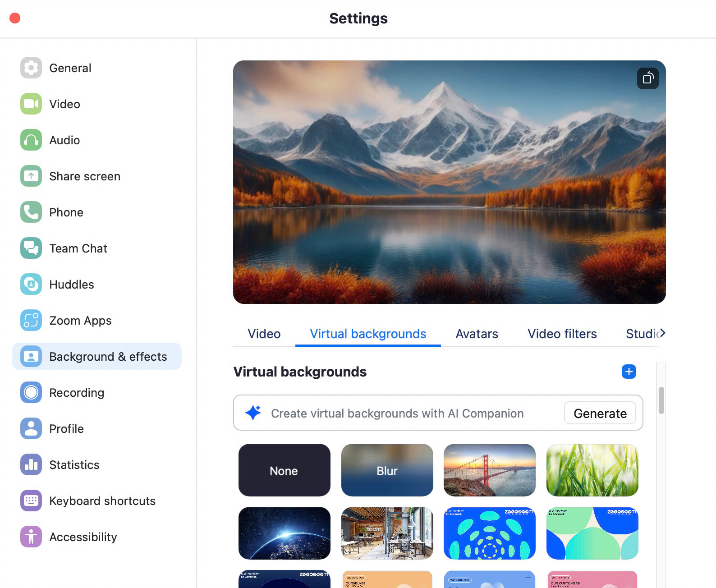Open the Huddles icon in sidebar
Viewport: 716px width, 588px height.
coord(31,285)
